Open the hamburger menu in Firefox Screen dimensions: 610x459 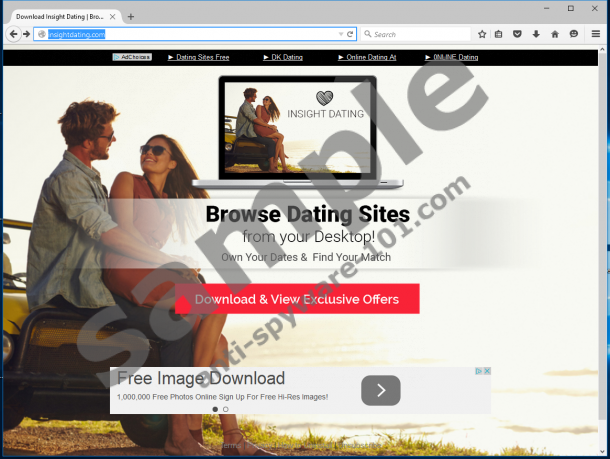(594, 34)
